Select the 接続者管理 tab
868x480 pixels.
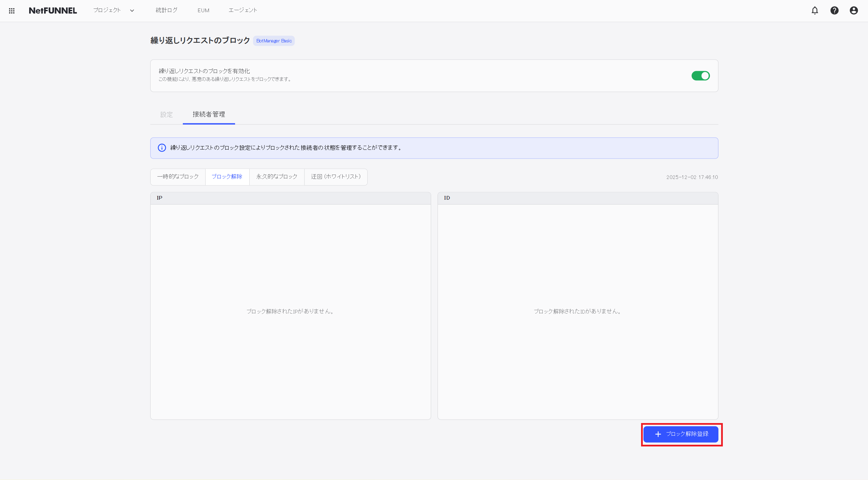pos(209,115)
